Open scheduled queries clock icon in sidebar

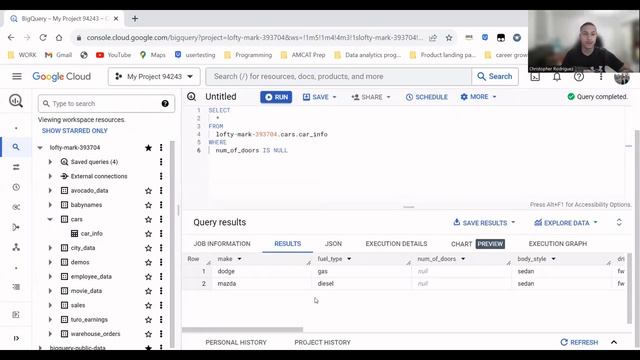click(16, 187)
